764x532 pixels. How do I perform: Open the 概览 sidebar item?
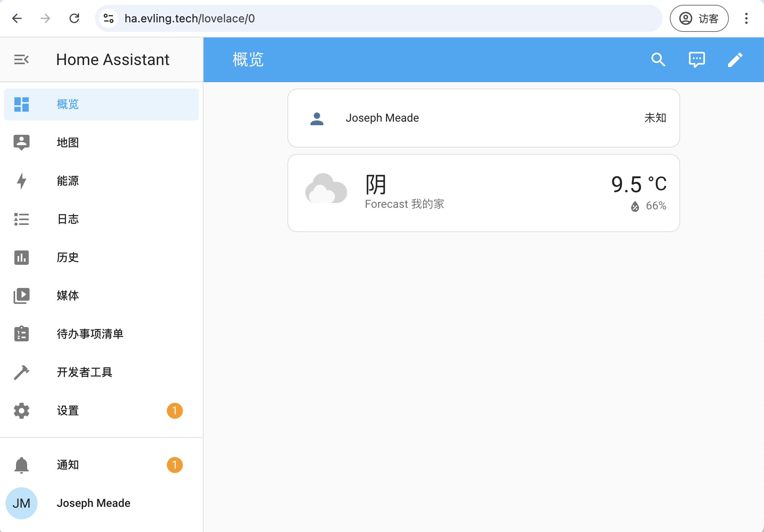coord(101,104)
